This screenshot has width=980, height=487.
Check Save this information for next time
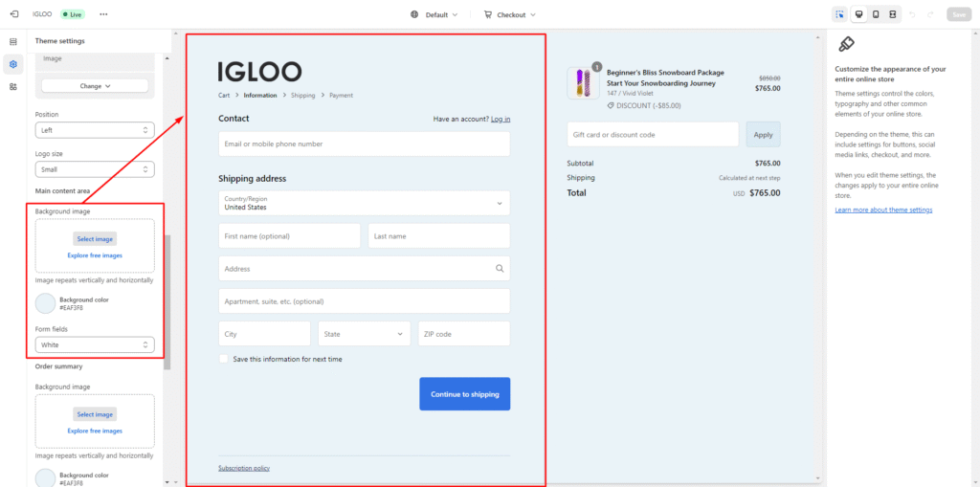click(224, 359)
